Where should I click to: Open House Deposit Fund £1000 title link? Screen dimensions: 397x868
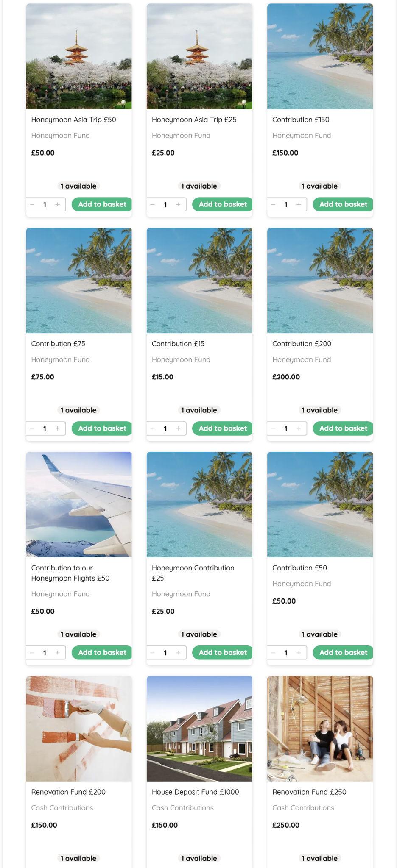(x=196, y=792)
